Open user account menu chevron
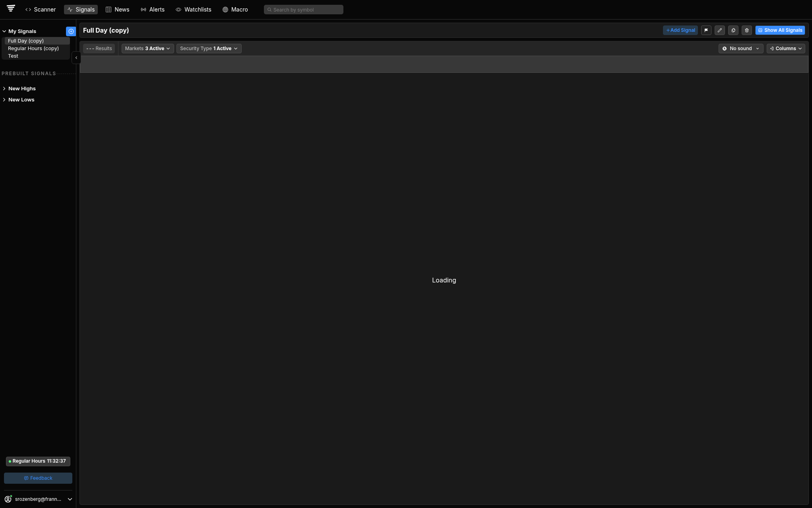This screenshot has height=508, width=812. click(70, 499)
